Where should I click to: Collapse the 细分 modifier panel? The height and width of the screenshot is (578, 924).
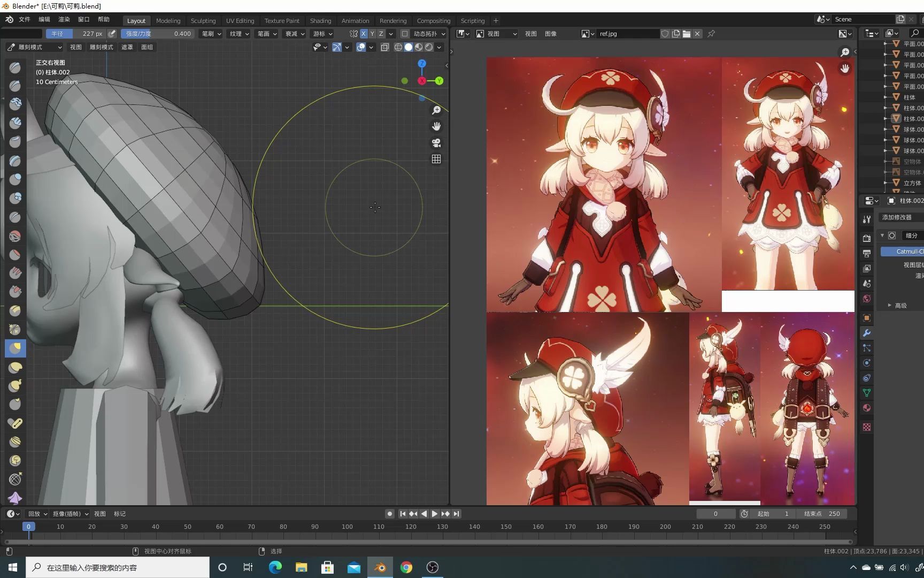tap(882, 235)
